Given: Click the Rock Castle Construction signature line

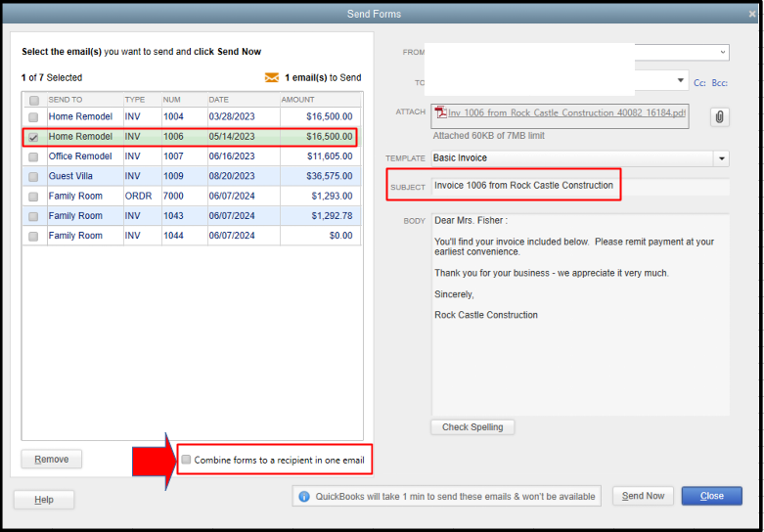Looking at the screenshot, I should [x=486, y=315].
